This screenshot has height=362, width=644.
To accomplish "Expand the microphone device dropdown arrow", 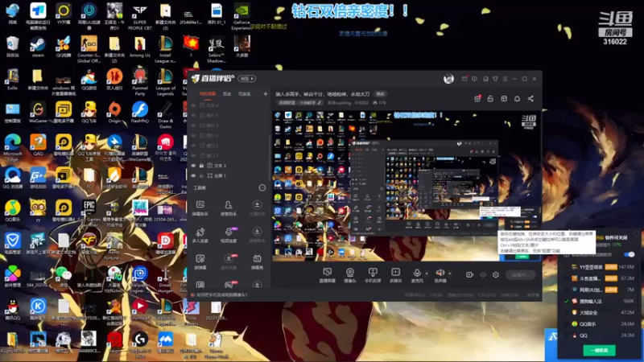I will pos(427,273).
